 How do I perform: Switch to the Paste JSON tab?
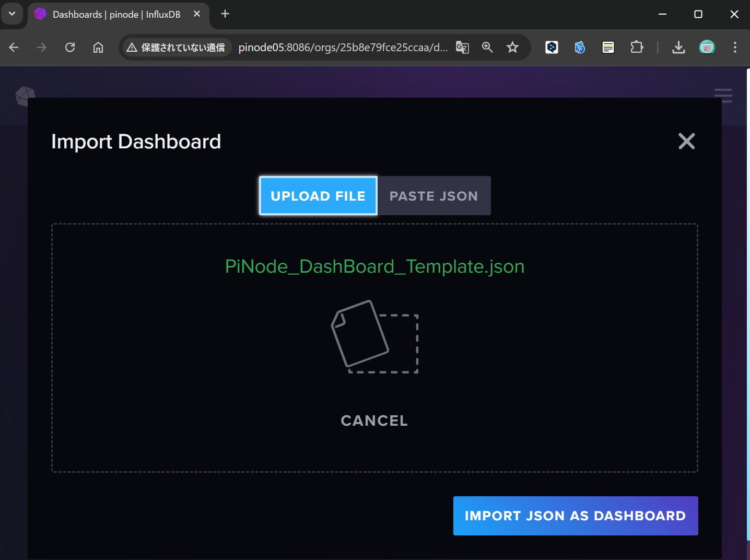tap(433, 196)
